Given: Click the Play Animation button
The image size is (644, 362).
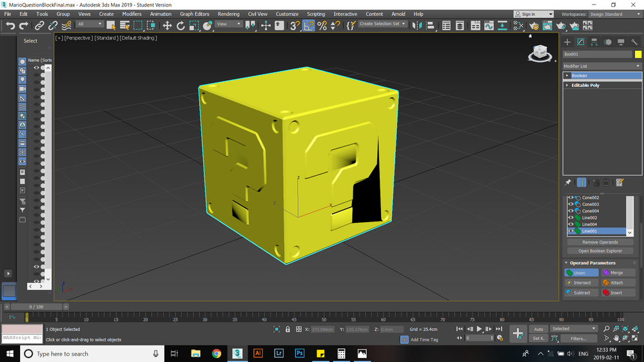Looking at the screenshot, I should [x=479, y=329].
